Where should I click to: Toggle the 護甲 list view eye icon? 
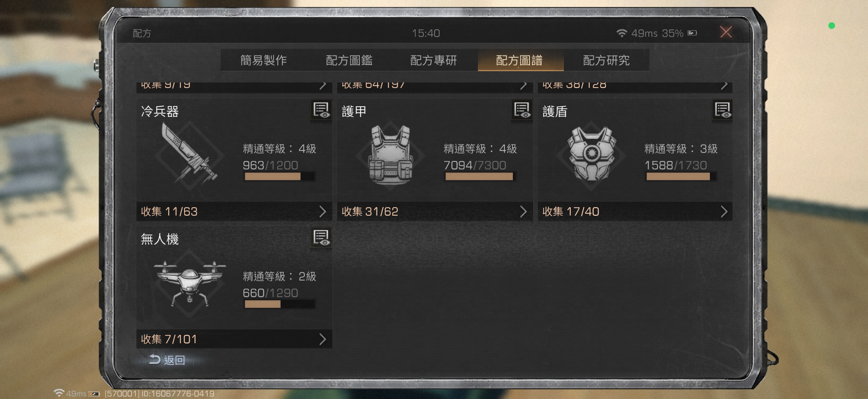click(x=522, y=110)
